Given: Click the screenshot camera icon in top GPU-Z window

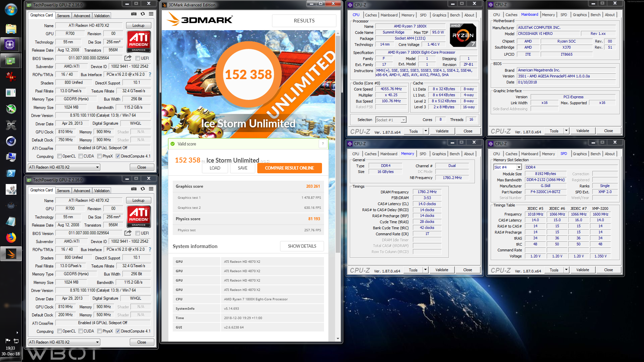Looking at the screenshot, I should coord(134,14).
